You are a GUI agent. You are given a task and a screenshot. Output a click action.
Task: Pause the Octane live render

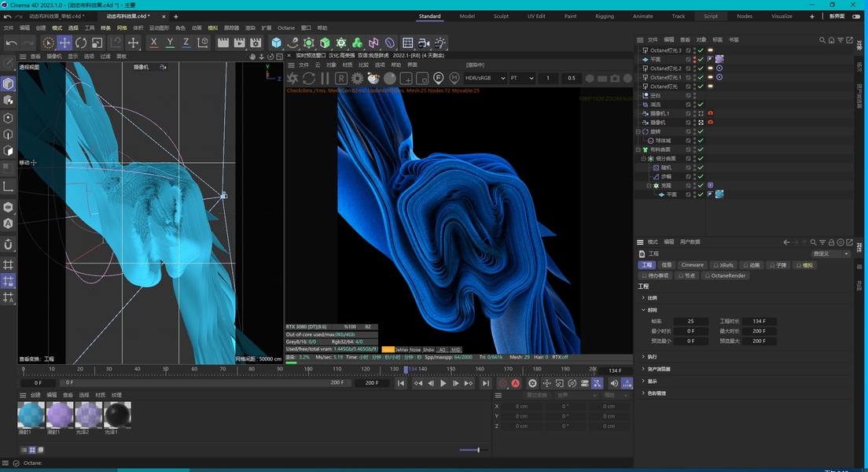point(325,78)
